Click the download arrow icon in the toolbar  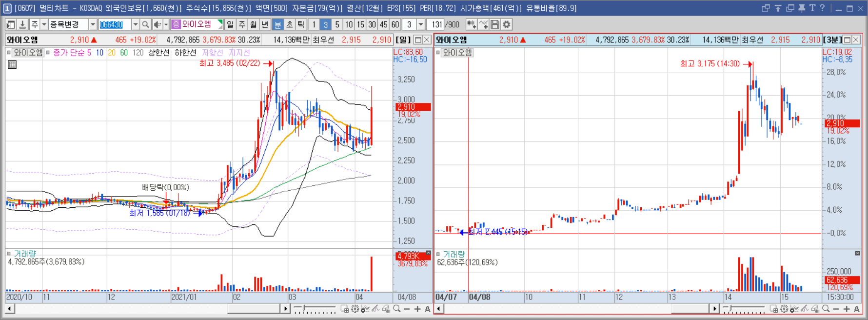coord(22,24)
